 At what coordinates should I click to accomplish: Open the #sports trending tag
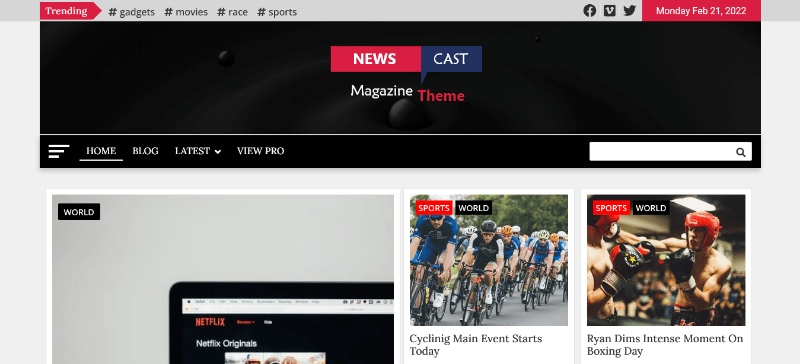(277, 12)
